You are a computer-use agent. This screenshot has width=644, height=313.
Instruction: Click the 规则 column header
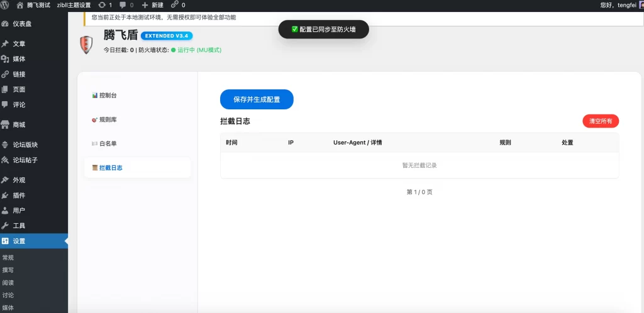tap(505, 143)
